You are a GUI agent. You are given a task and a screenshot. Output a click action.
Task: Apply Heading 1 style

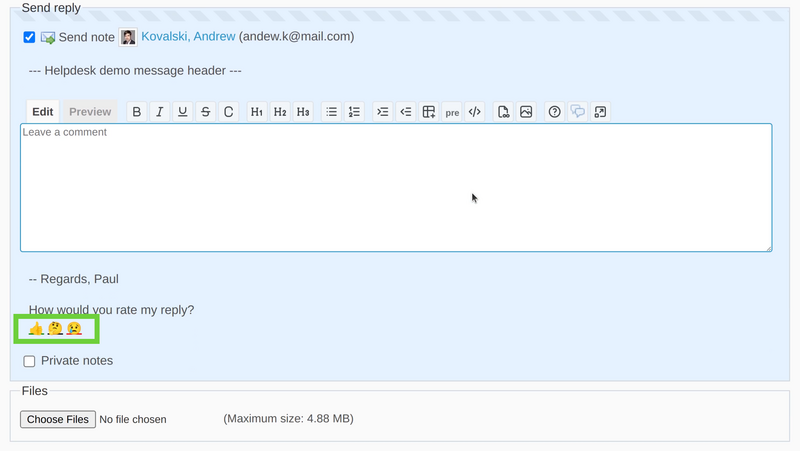pyautogui.click(x=257, y=112)
